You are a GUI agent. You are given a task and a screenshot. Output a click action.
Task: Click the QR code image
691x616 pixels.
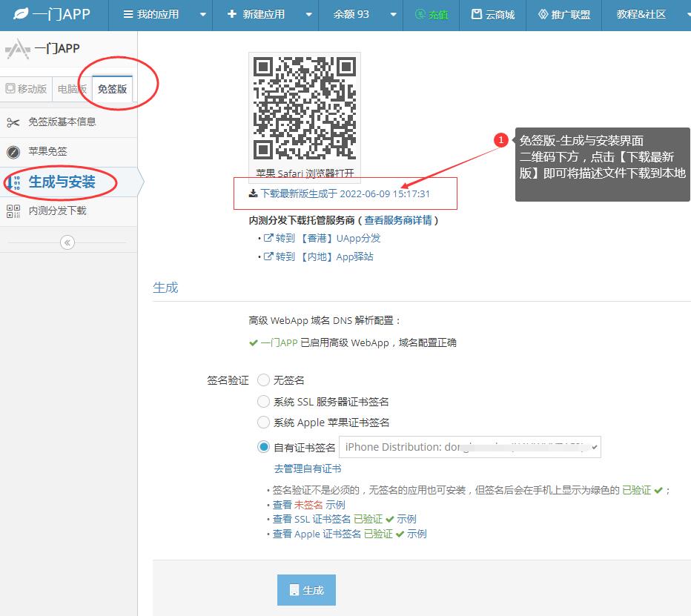tap(305, 108)
